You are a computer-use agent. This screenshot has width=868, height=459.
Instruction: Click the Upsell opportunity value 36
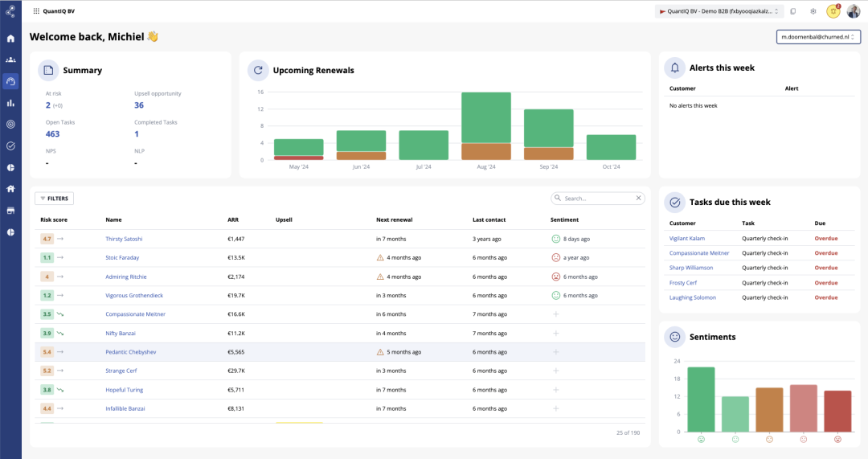139,105
